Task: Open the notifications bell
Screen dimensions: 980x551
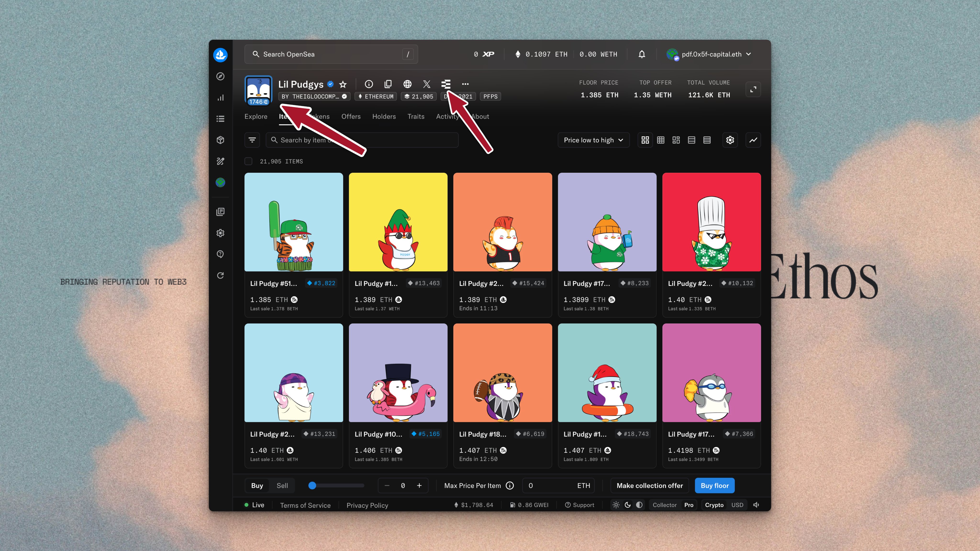Action: click(x=642, y=54)
